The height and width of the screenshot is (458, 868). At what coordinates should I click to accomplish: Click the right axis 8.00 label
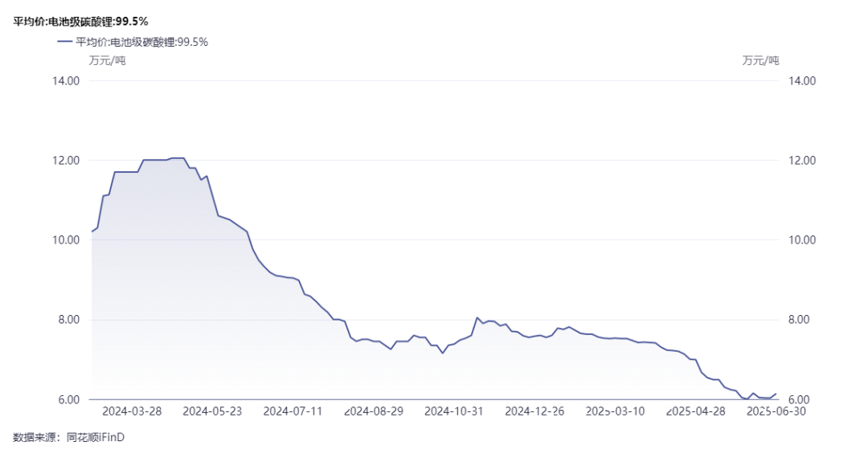coord(802,320)
